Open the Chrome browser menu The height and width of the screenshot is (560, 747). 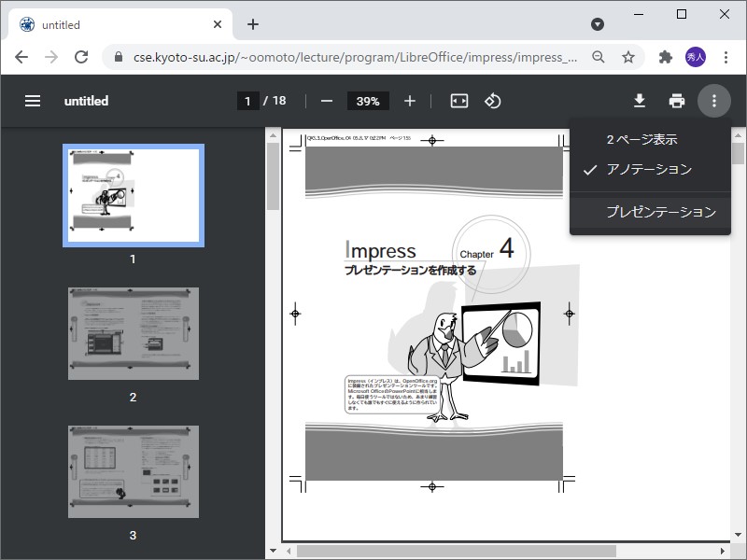[727, 57]
